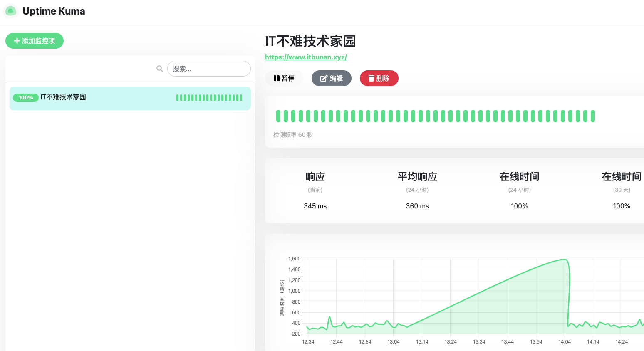644x351 pixels.
Task: Select the IT不难技术家园 monitor row
Action: (130, 98)
